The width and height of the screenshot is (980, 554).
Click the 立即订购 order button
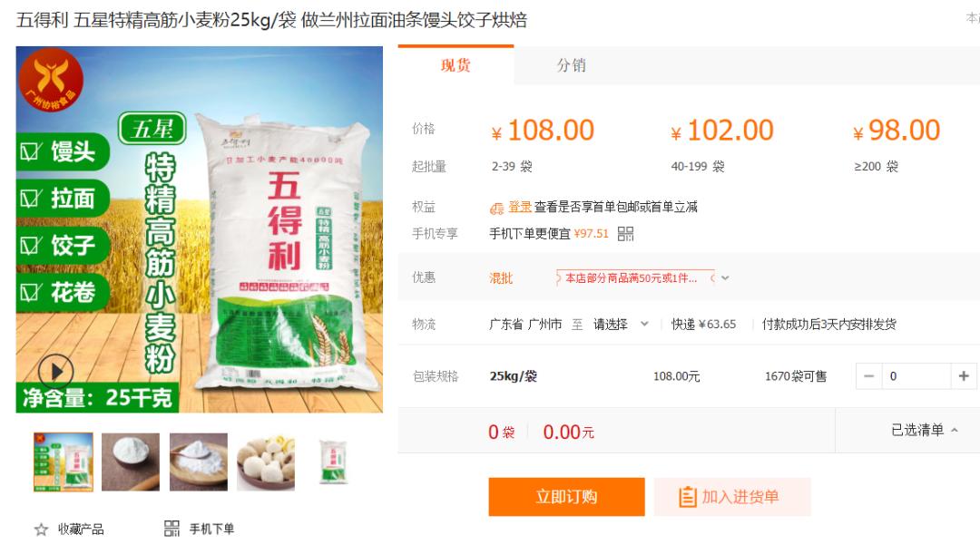[x=566, y=497]
